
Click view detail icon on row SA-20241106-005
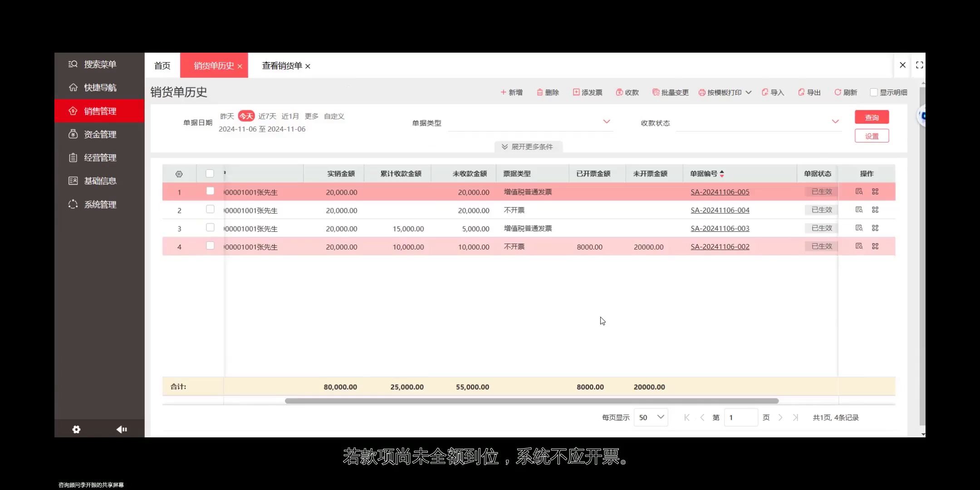click(859, 191)
